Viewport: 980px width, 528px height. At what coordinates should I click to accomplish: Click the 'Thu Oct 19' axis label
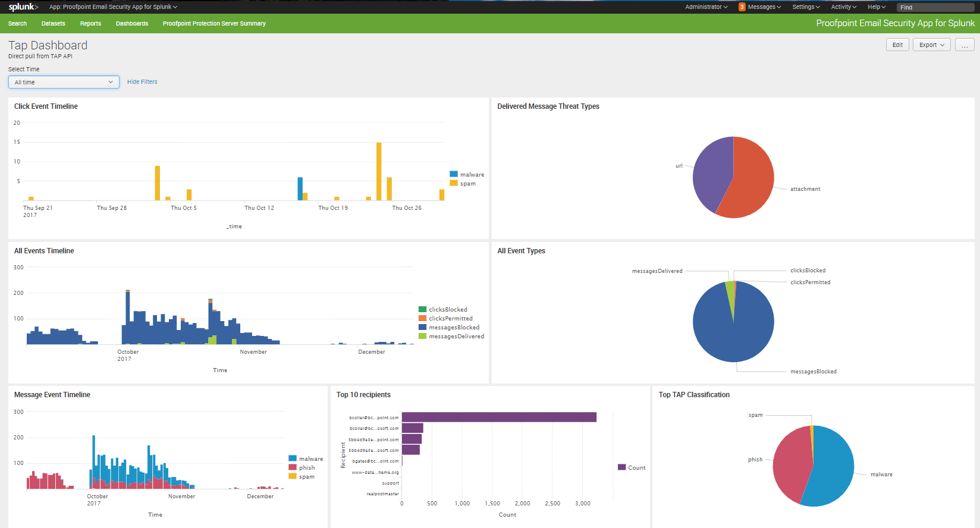click(333, 208)
